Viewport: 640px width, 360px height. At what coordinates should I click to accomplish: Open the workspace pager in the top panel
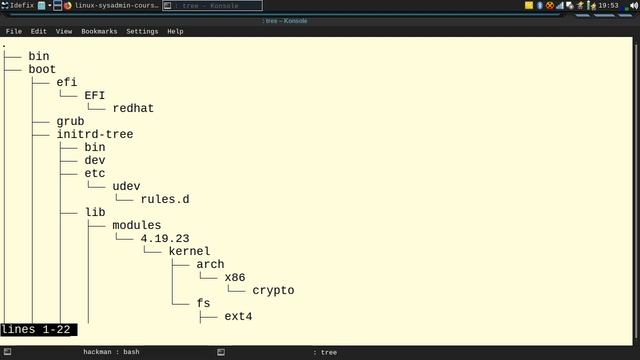(58, 6)
